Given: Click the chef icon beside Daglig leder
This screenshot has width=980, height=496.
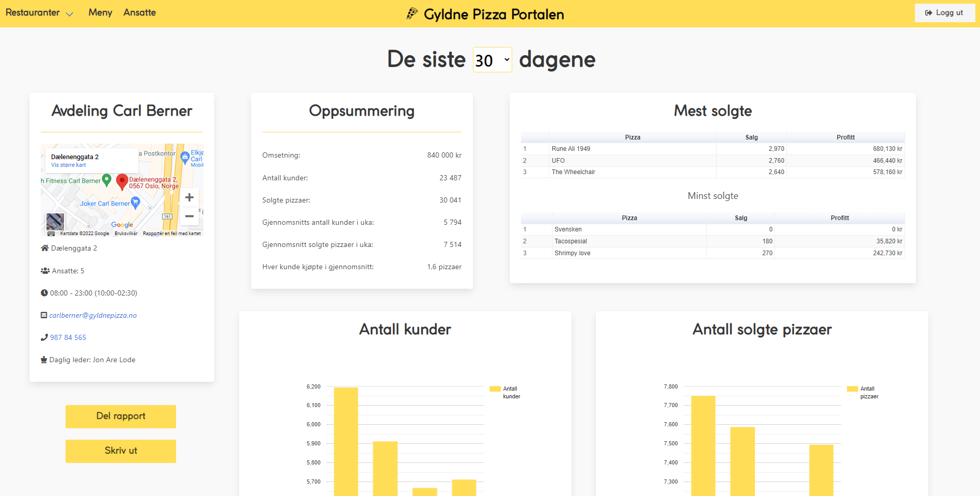Looking at the screenshot, I should (44, 360).
